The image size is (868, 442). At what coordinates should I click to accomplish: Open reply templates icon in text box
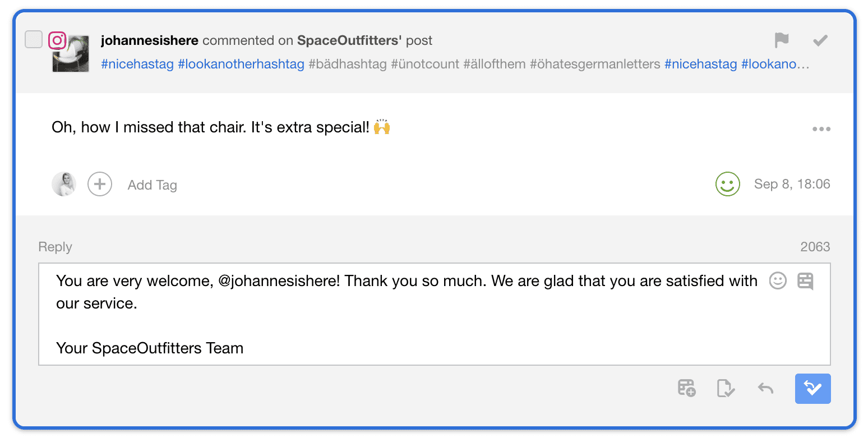(x=805, y=280)
